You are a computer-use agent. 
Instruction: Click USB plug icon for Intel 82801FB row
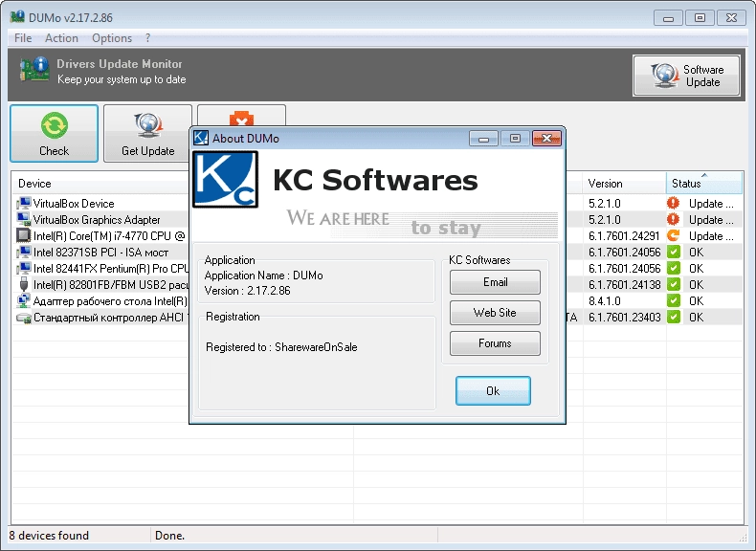coord(23,285)
